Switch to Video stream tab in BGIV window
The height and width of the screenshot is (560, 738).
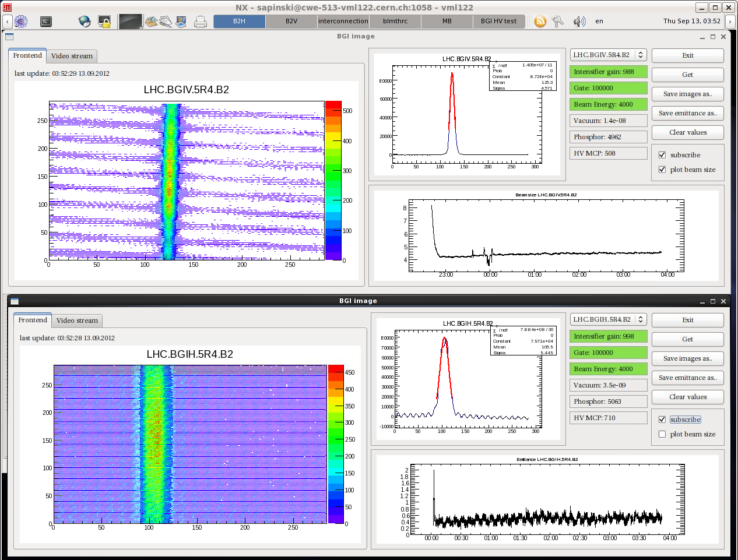72,56
